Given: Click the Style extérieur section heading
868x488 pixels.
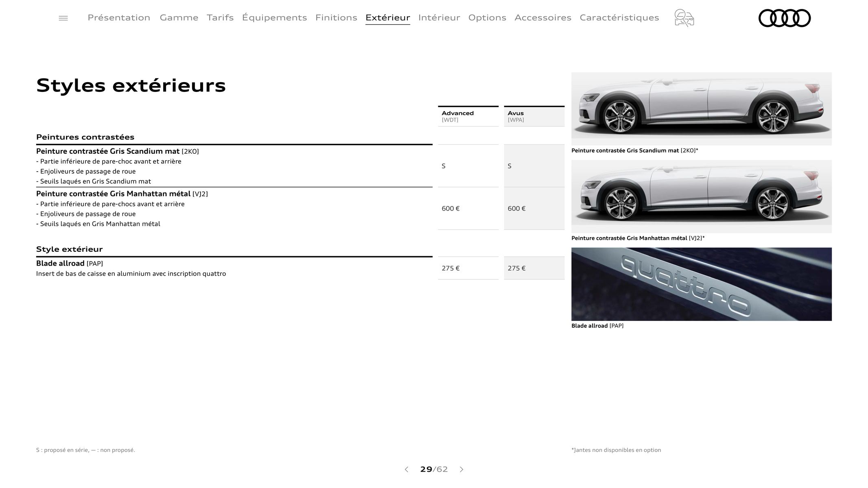Looking at the screenshot, I should tap(69, 249).
